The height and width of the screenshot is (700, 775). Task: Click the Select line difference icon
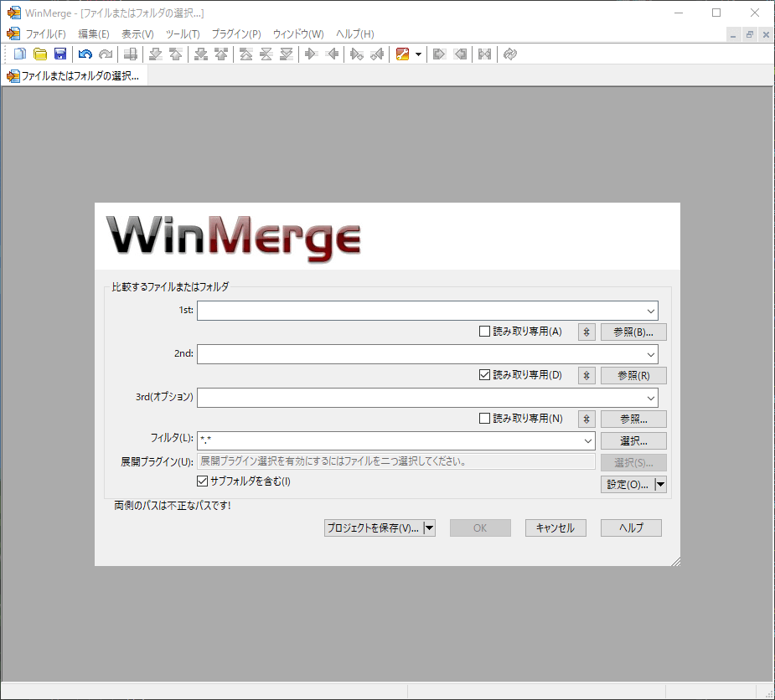pos(131,54)
